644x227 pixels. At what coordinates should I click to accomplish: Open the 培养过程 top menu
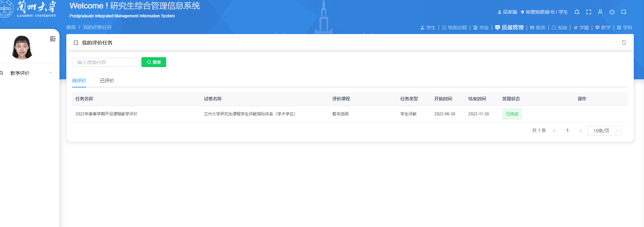pos(454,28)
